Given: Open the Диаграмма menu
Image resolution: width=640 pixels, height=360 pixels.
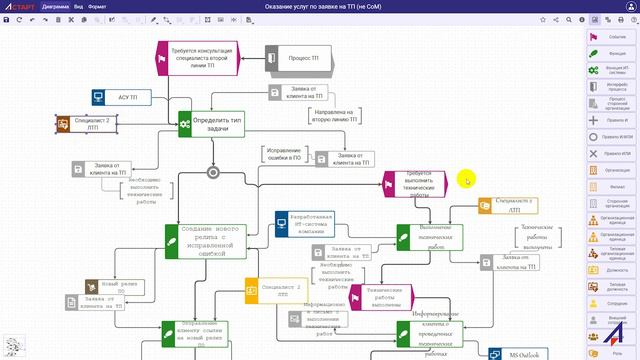Looking at the screenshot, I should pos(56,7).
